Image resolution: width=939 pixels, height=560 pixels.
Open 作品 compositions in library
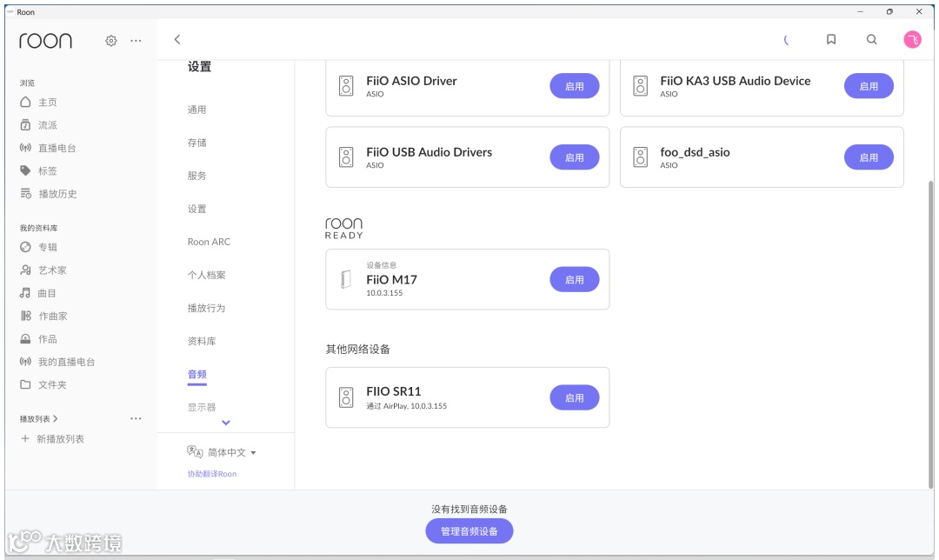(39, 339)
